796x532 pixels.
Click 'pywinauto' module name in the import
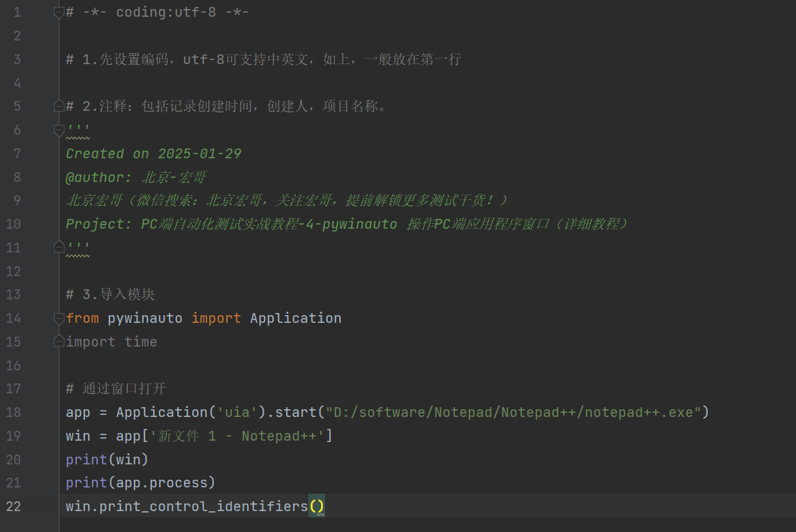click(144, 318)
